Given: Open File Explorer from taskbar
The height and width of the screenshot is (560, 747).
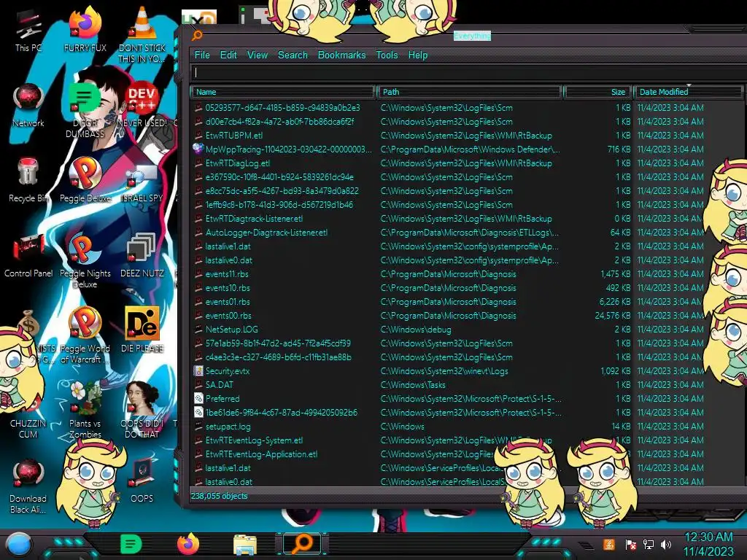Looking at the screenshot, I should point(245,544).
